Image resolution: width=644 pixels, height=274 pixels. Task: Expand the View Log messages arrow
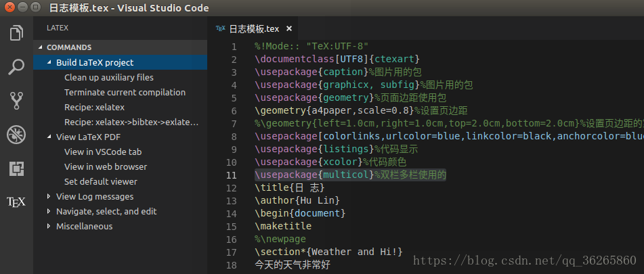pos(49,196)
